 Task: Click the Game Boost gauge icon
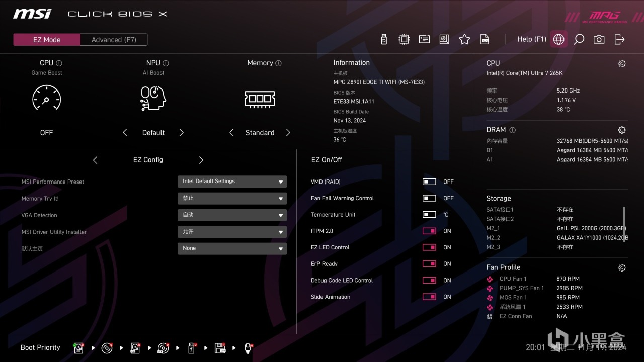(46, 98)
